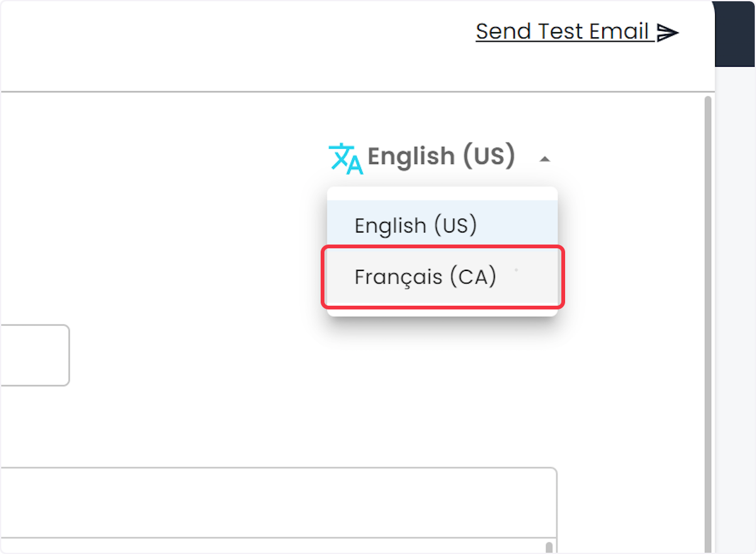Click the blue translate language icon
The image size is (756, 554).
[346, 158]
